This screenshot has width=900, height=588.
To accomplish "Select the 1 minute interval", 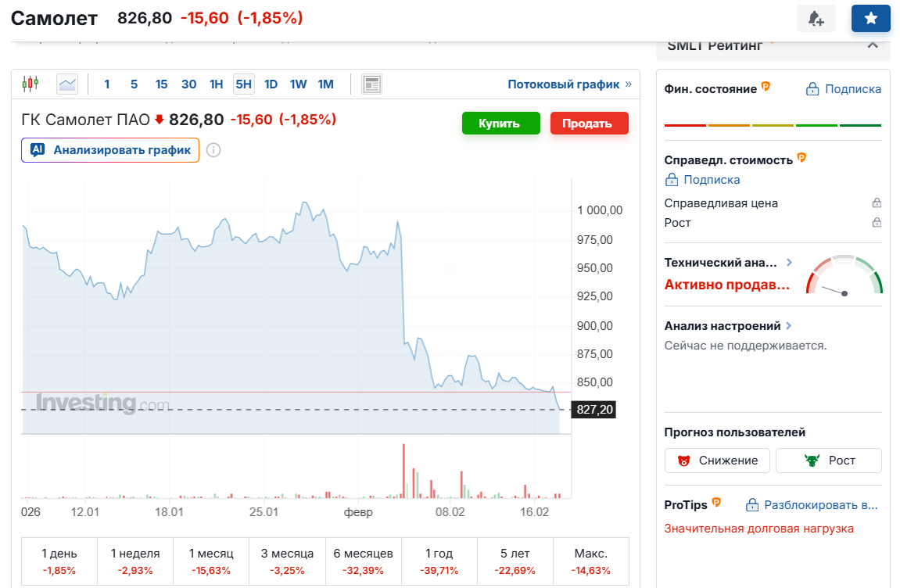I will (x=107, y=84).
